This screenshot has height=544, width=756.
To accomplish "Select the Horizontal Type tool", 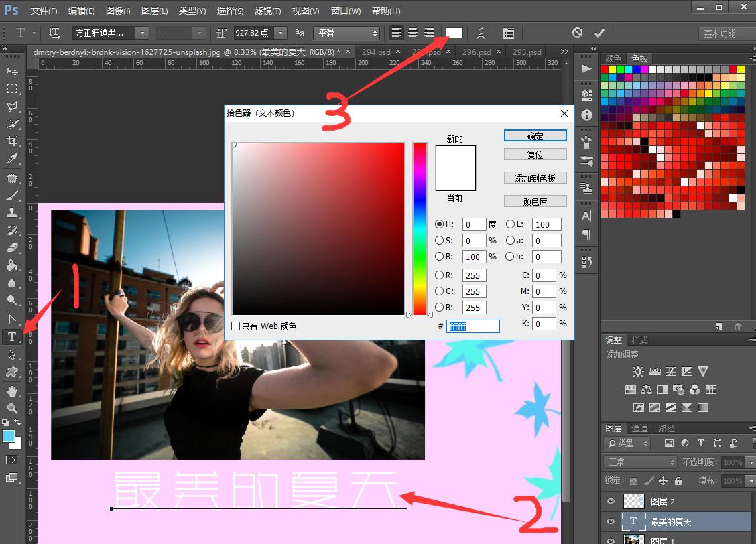I will click(12, 337).
